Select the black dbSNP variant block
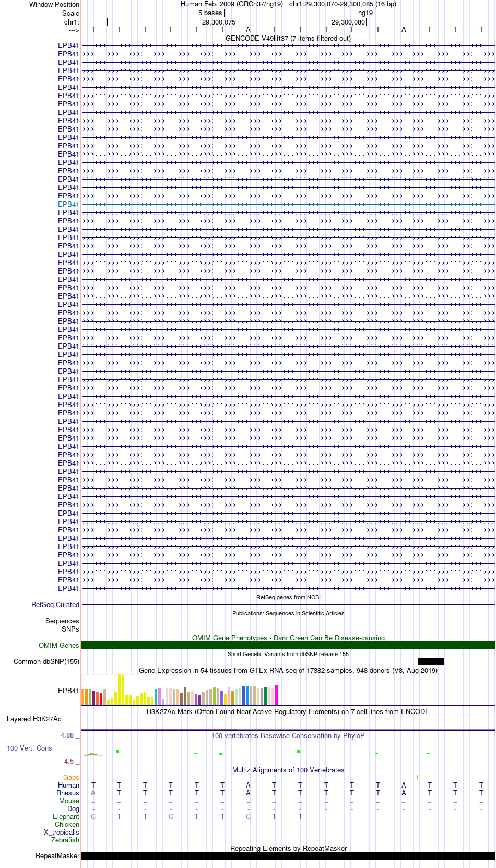Viewport: 496px width, 868px height. coord(431,661)
